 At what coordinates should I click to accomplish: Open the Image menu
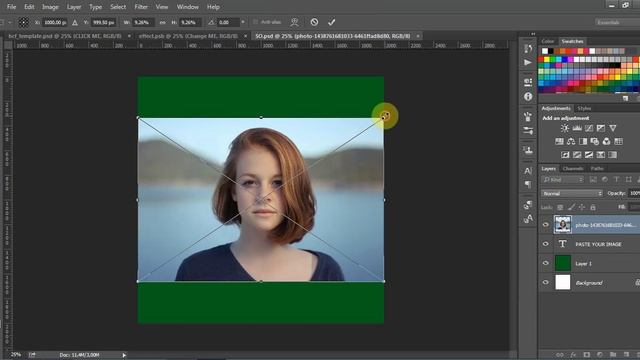(x=50, y=7)
